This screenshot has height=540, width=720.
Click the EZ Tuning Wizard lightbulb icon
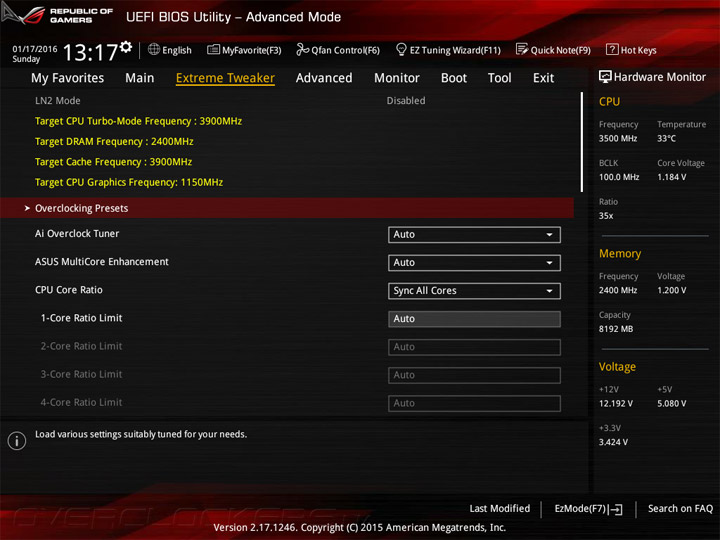[x=401, y=49]
